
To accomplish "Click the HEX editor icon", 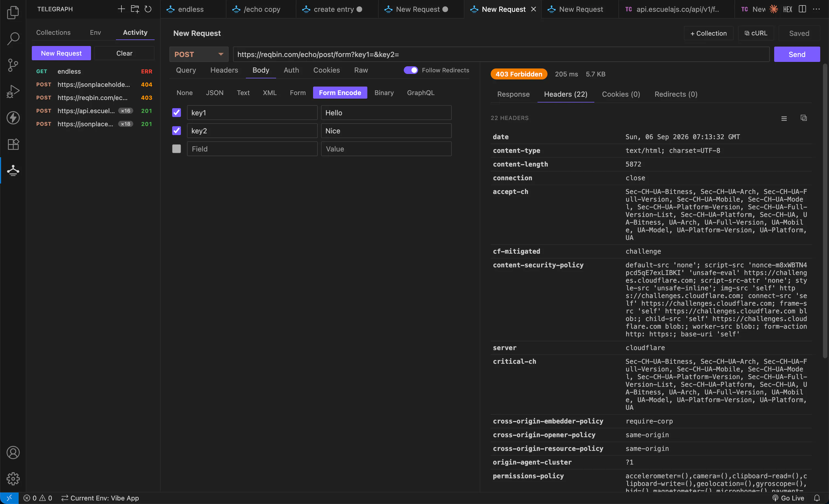I will click(x=788, y=9).
